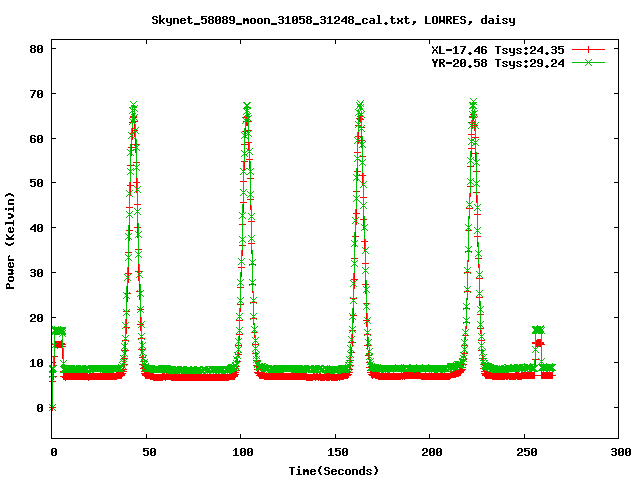Image resolution: width=640 pixels, height=480 pixels.
Task: Click x-axis tick label 300
Action: point(621,452)
